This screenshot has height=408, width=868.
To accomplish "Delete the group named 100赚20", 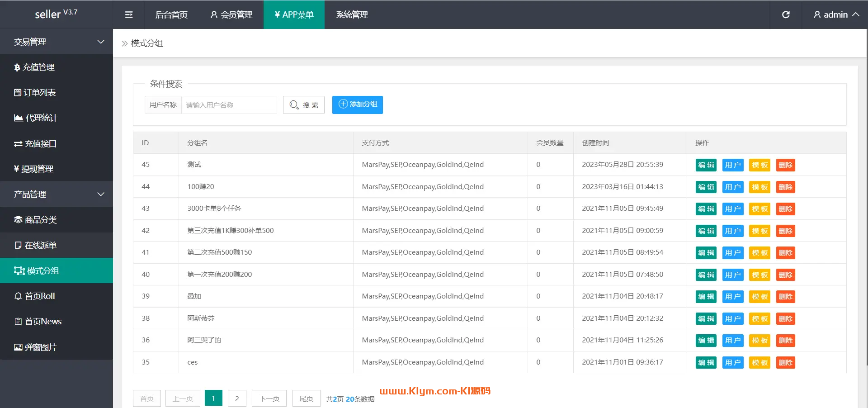I will 785,187.
